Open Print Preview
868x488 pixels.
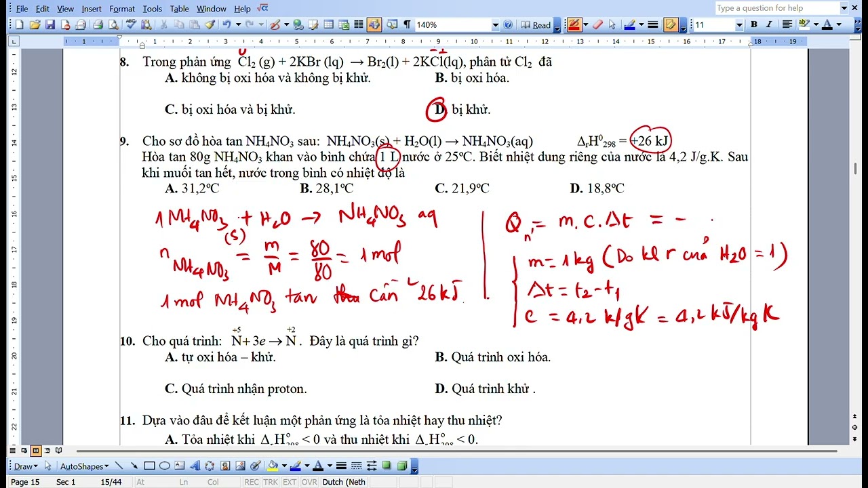coord(113,24)
